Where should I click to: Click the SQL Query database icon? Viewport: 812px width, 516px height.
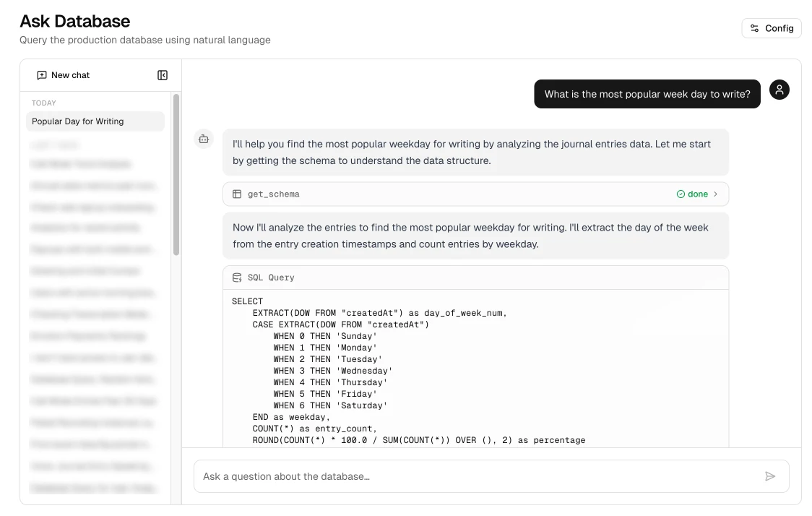coord(237,278)
